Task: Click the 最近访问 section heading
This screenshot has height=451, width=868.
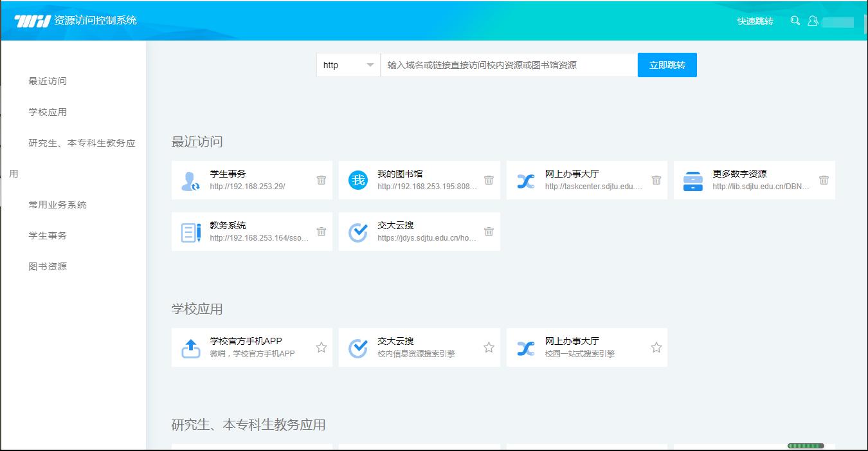Action: 197,142
